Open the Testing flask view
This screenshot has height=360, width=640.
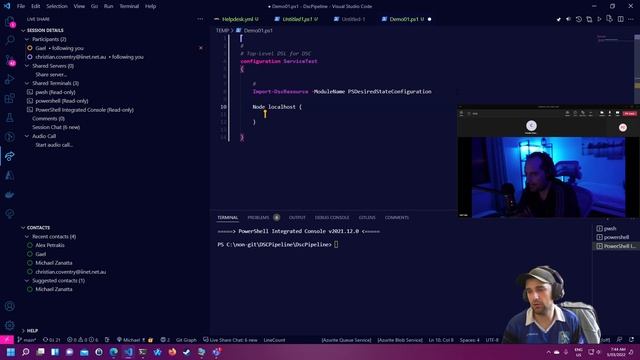click(9, 118)
